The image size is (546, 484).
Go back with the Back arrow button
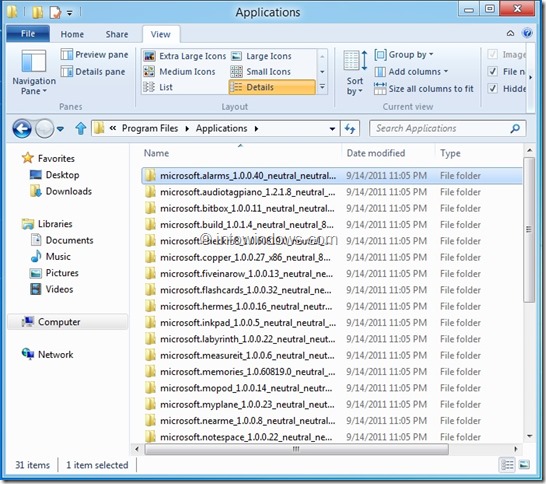tap(22, 129)
